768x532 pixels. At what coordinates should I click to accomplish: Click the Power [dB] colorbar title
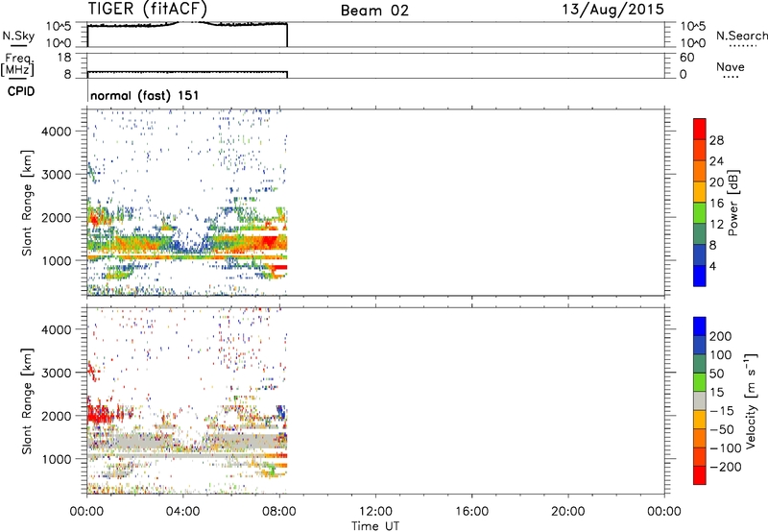732,203
